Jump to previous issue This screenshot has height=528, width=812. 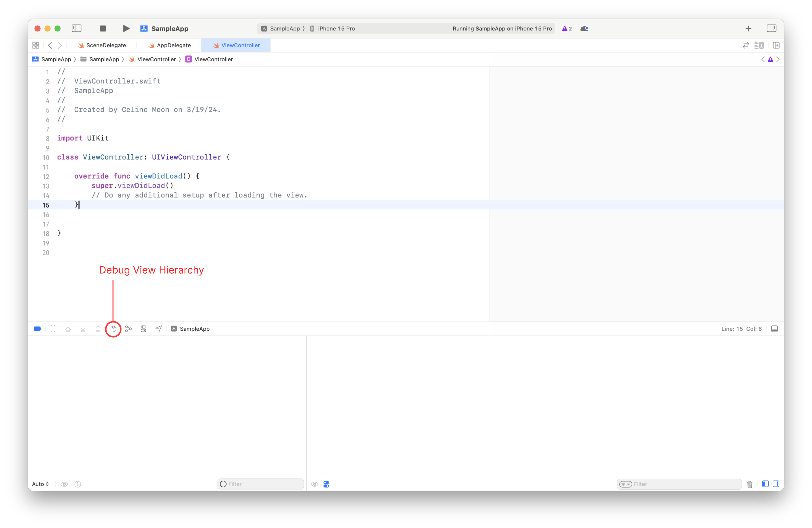(763, 59)
